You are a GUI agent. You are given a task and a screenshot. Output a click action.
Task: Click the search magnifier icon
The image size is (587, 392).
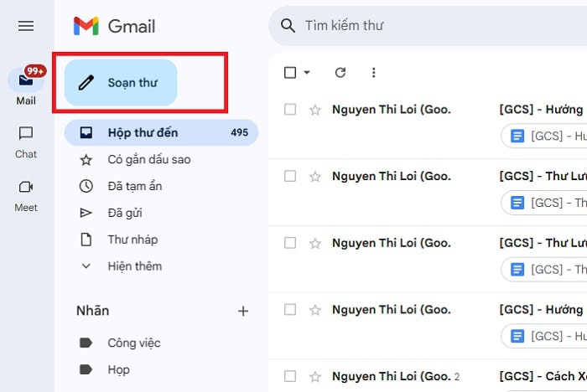[x=288, y=26]
